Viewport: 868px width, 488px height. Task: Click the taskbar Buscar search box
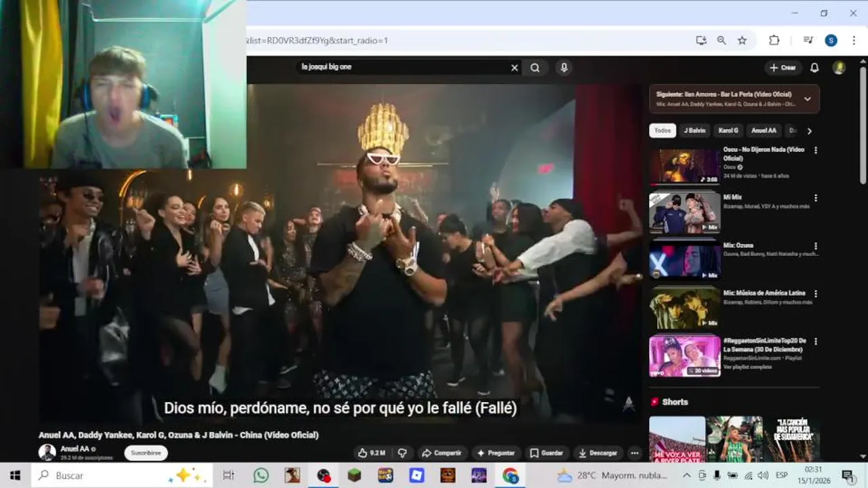[x=122, y=476]
